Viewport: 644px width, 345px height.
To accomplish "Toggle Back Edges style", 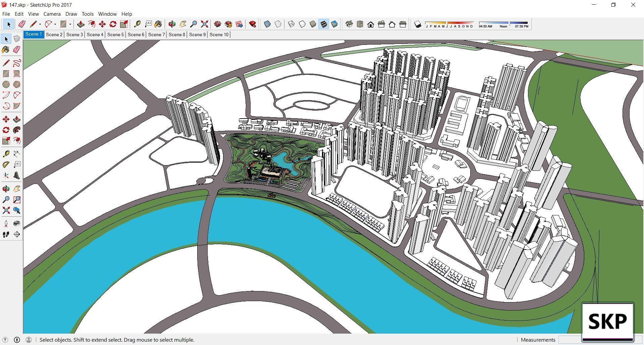I will point(278,24).
